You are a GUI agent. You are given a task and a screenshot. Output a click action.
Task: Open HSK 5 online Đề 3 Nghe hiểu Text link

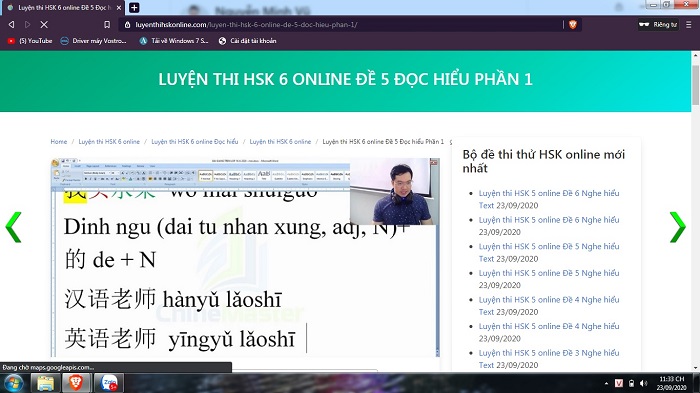549,359
